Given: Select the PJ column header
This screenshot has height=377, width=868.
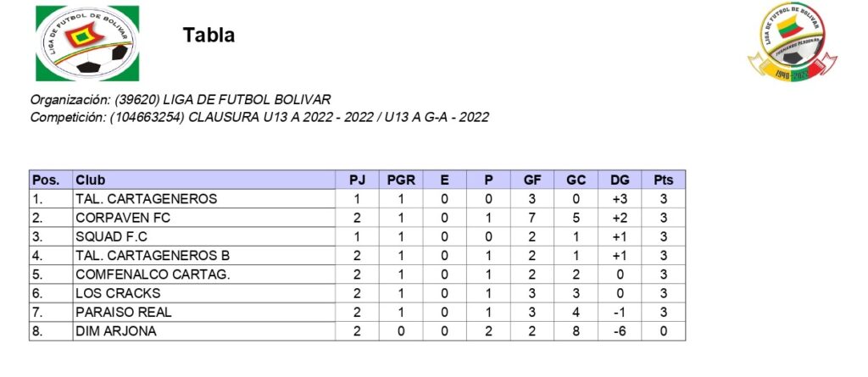Looking at the screenshot, I should [x=357, y=180].
